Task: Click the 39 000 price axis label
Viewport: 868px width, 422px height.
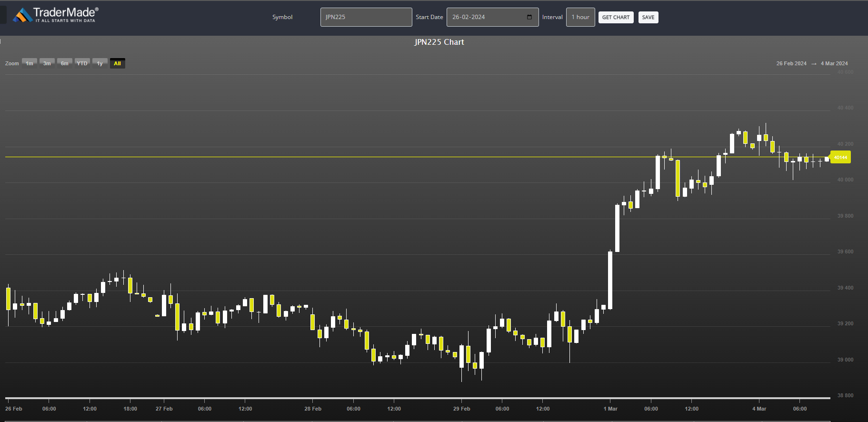Action: point(845,360)
